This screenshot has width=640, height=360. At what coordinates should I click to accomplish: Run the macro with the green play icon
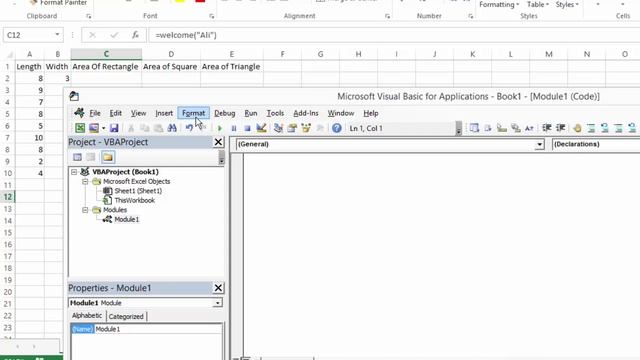[x=220, y=129]
